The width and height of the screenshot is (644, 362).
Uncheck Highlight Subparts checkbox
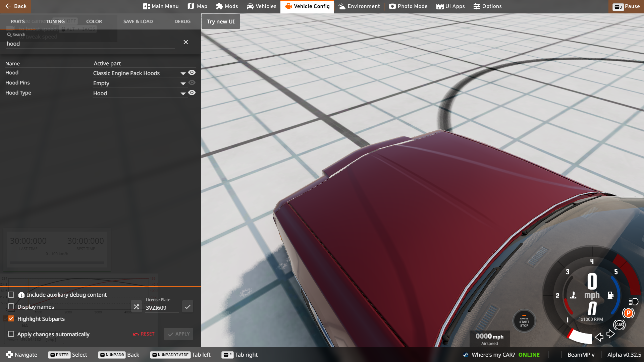pyautogui.click(x=11, y=319)
